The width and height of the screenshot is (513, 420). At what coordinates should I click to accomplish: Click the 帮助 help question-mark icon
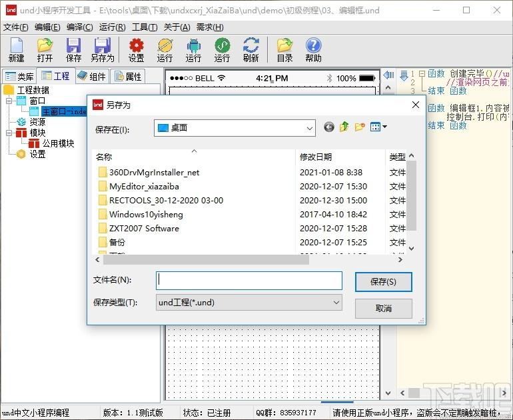point(313,49)
